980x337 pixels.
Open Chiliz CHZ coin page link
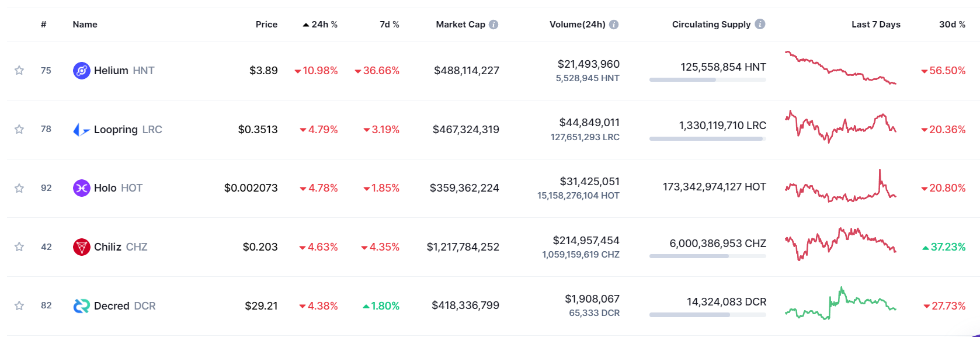[x=120, y=247]
